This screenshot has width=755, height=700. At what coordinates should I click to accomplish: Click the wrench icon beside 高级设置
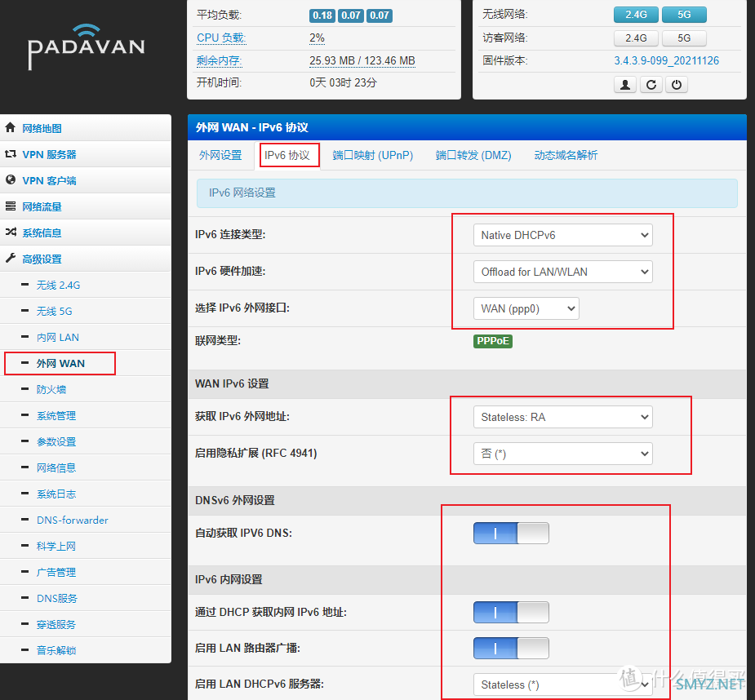(10, 258)
